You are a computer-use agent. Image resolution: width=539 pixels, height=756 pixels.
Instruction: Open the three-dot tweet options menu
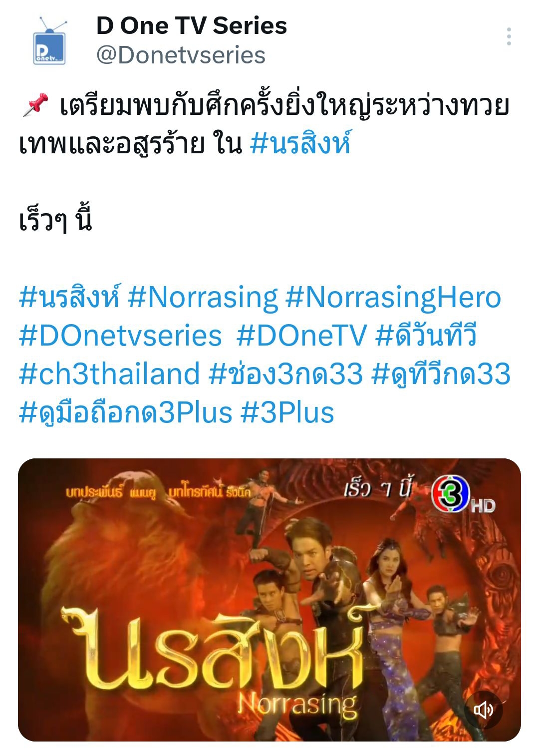click(509, 37)
